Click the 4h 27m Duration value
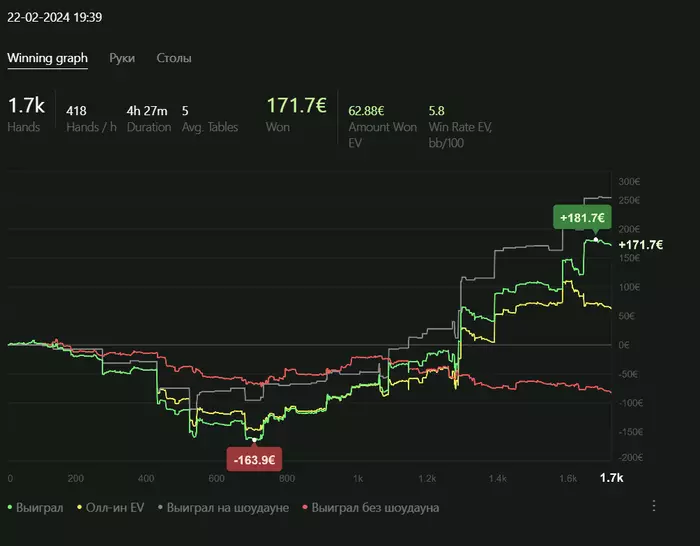Image resolution: width=700 pixels, height=546 pixels. point(147,111)
